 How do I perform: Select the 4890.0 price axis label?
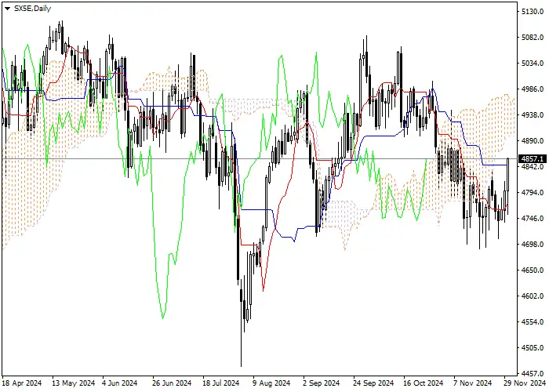pyautogui.click(x=533, y=141)
